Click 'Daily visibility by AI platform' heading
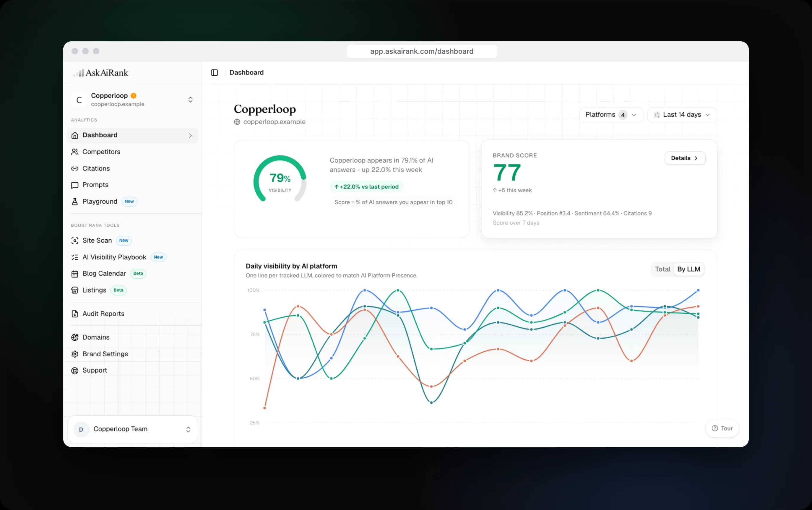Image resolution: width=812 pixels, height=510 pixels. coord(291,266)
